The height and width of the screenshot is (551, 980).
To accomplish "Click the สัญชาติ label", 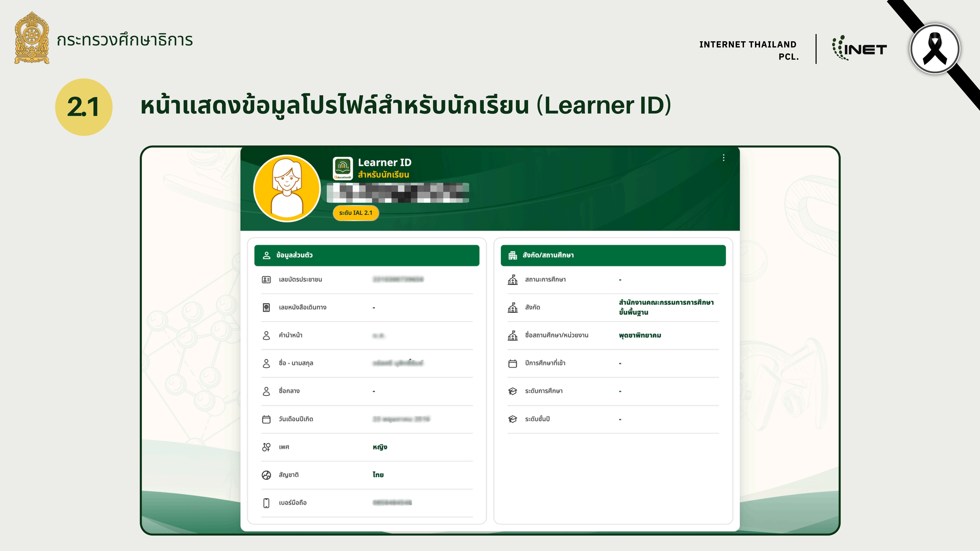I will (288, 475).
